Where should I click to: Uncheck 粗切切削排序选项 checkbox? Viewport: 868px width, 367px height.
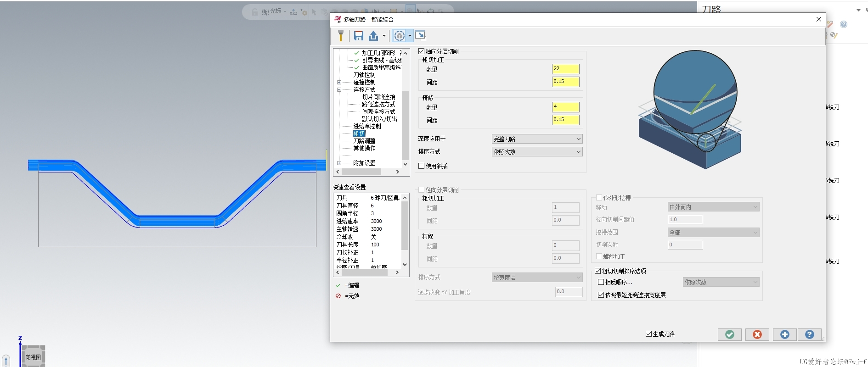[x=598, y=271]
